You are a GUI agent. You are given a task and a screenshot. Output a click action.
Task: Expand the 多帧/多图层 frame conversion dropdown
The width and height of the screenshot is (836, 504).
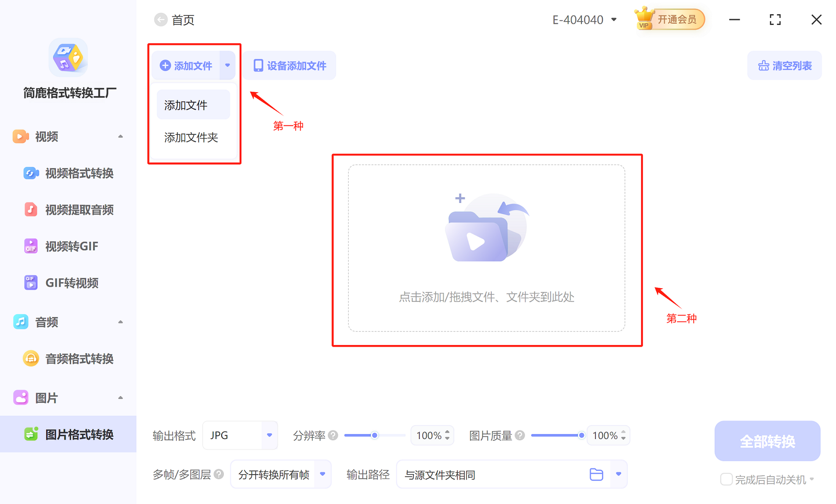pyautogui.click(x=323, y=474)
